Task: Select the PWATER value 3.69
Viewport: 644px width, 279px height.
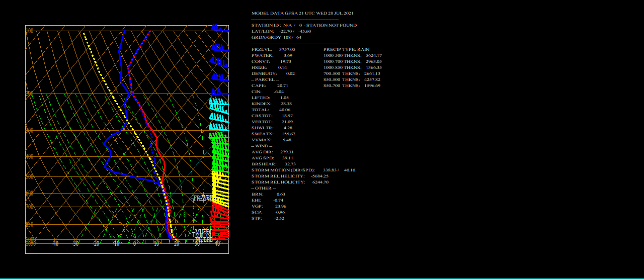Action: click(288, 55)
